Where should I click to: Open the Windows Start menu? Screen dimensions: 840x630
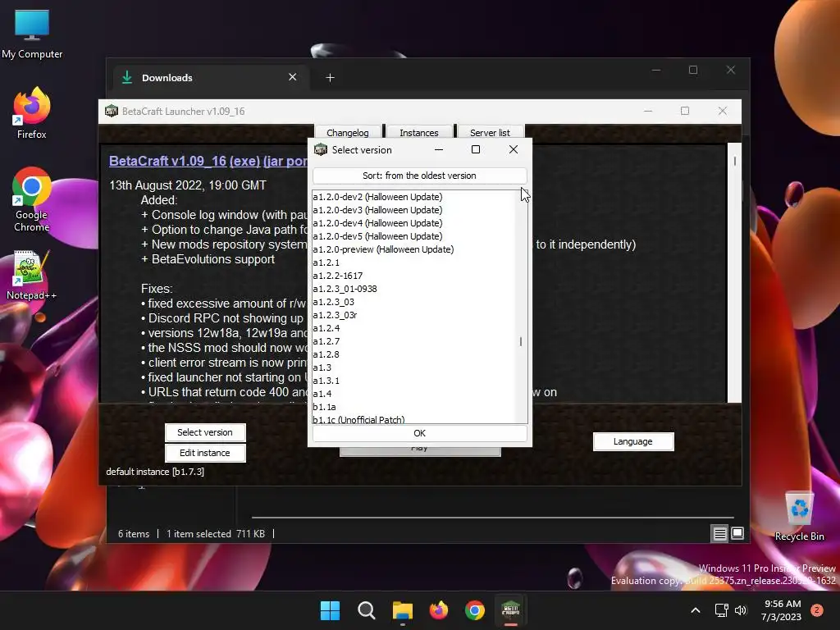tap(330, 610)
